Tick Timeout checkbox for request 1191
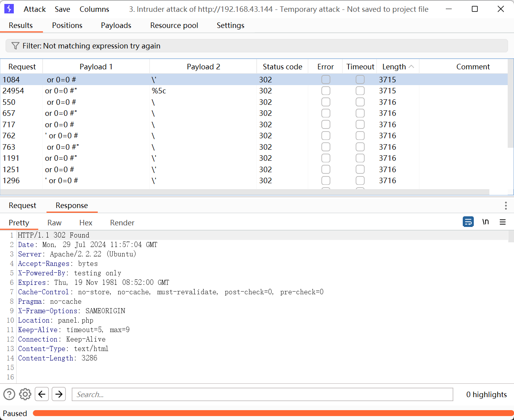This screenshot has width=514, height=420. point(360,158)
